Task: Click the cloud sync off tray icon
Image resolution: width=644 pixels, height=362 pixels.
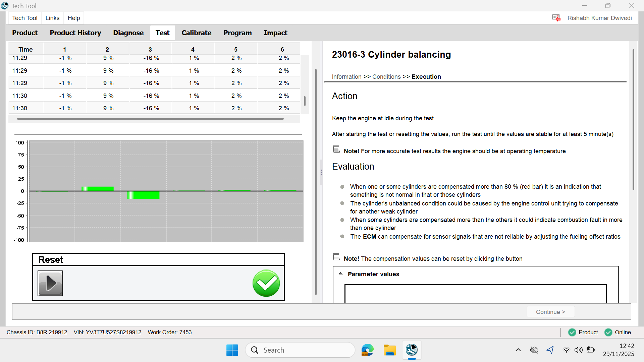Action: 534,350
